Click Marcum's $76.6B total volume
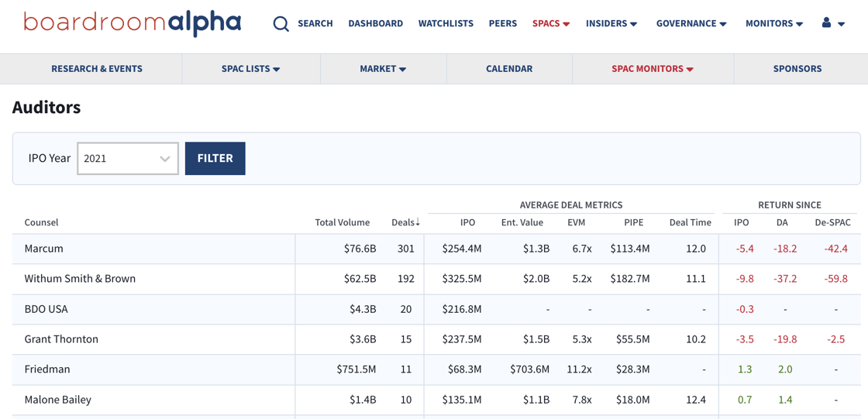This screenshot has width=868, height=419. tap(360, 249)
